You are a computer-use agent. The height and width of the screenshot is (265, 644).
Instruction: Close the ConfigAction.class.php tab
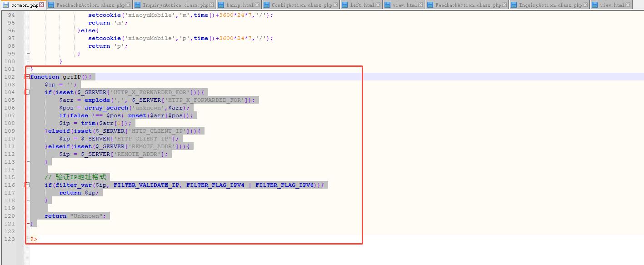click(336, 5)
